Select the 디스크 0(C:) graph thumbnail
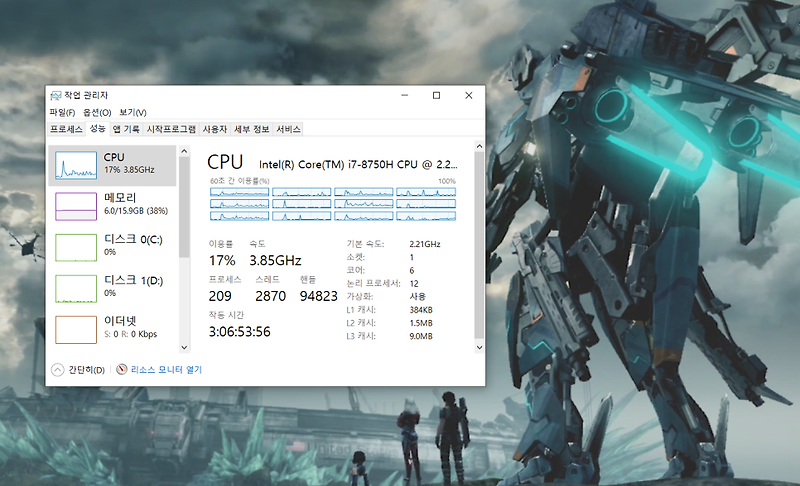Image resolution: width=800 pixels, height=486 pixels. [76, 247]
